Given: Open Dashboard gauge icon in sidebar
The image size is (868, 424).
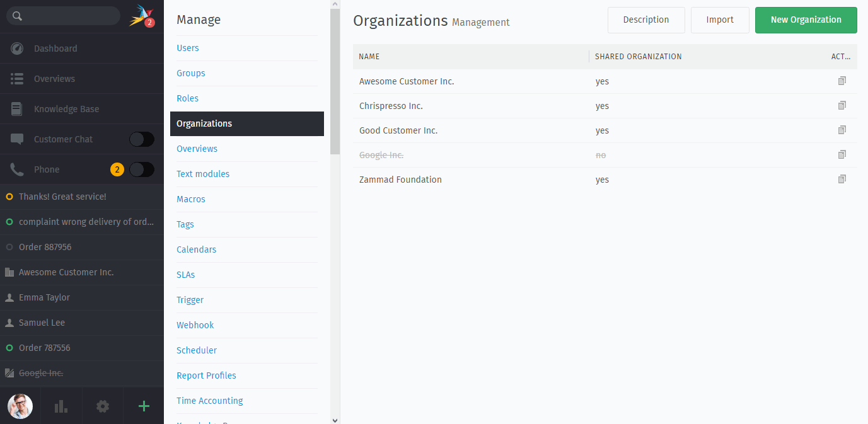Looking at the screenshot, I should pyautogui.click(x=17, y=49).
